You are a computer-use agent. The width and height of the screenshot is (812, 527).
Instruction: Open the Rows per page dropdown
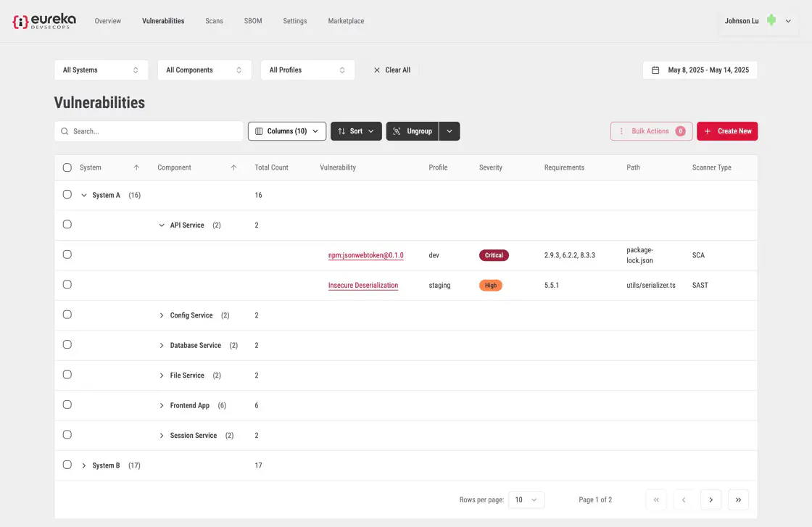coord(526,499)
